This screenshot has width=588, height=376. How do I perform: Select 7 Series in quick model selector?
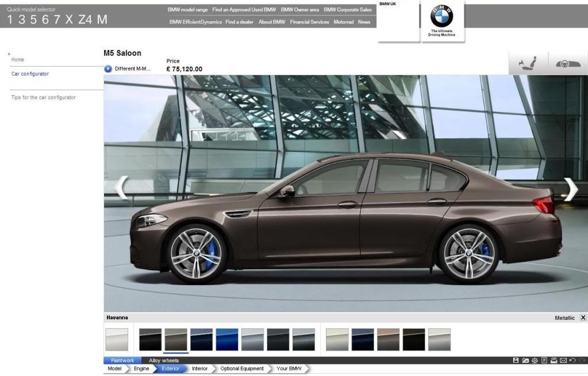pyautogui.click(x=57, y=20)
